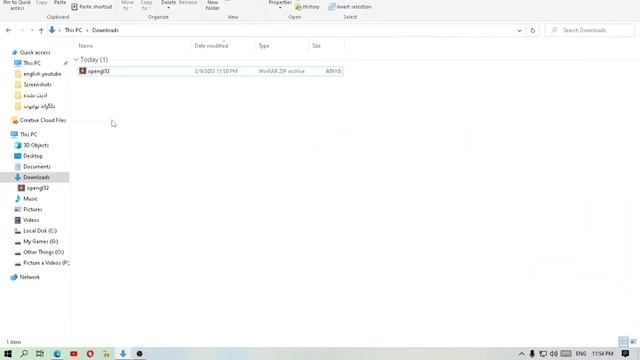640x360 pixels.
Task: Show hidden system tray icons
Action: [521, 353]
